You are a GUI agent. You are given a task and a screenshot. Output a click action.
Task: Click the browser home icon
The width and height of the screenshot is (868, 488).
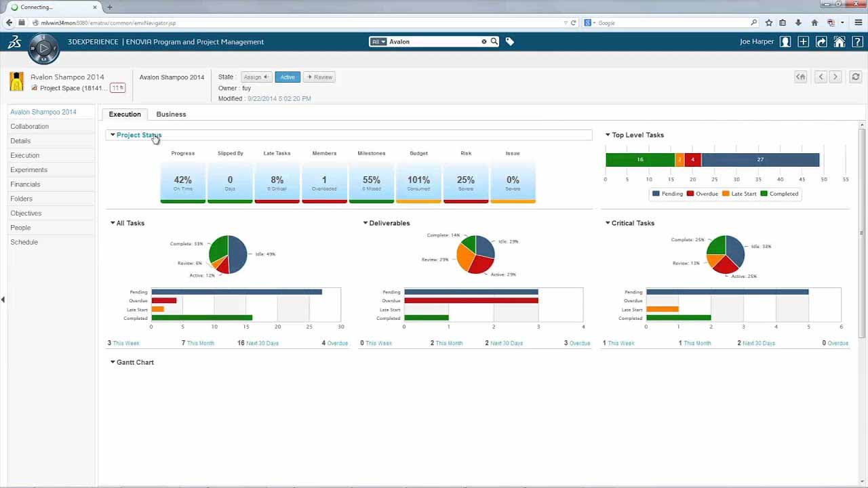pyautogui.click(x=814, y=22)
